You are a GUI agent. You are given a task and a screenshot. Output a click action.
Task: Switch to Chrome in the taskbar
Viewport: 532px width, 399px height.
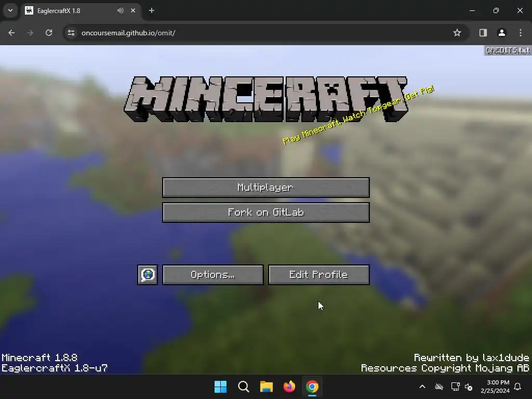pyautogui.click(x=312, y=387)
